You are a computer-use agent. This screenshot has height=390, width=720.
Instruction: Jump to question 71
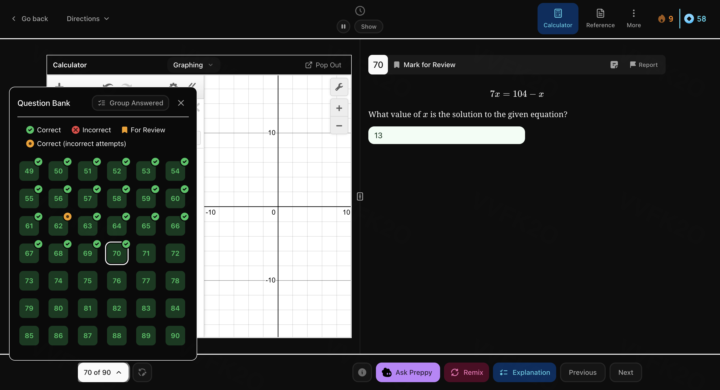tap(146, 253)
